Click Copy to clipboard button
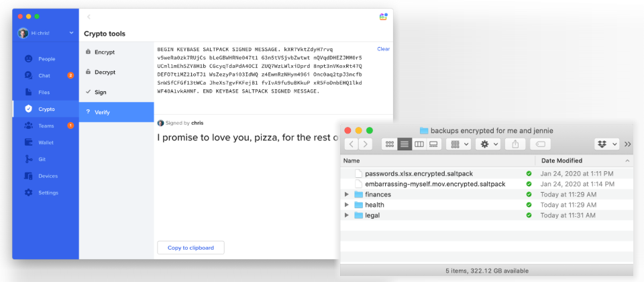 point(191,248)
